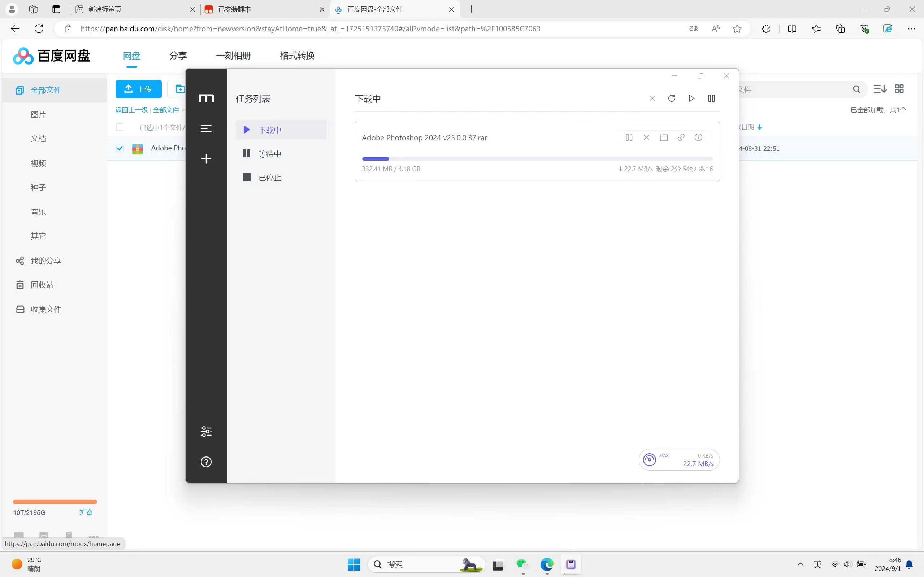Click the Baidu search magnifier icon
The image size is (924, 577).
[x=856, y=89]
